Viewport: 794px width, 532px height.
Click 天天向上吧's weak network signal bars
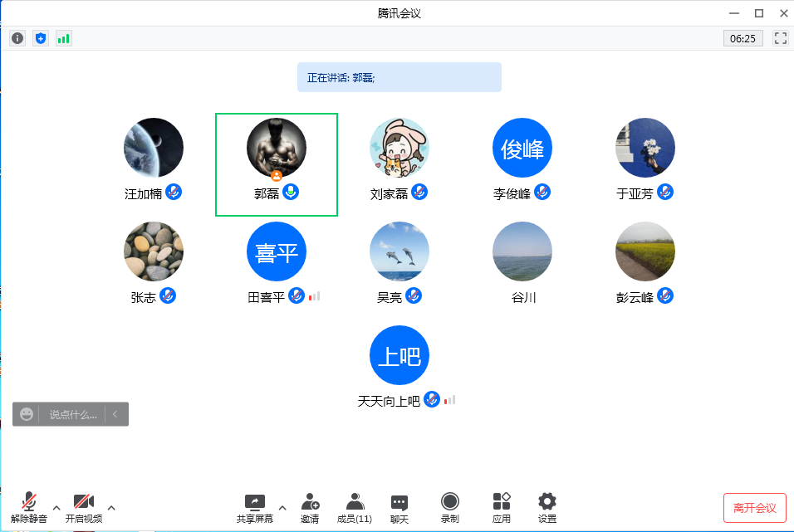tap(449, 400)
